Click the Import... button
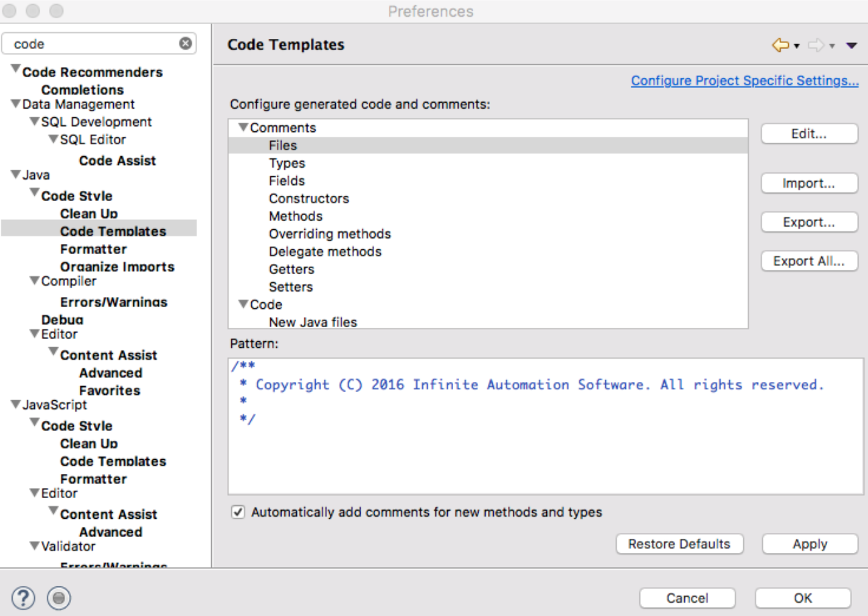This screenshot has width=868, height=616. pyautogui.click(x=810, y=183)
